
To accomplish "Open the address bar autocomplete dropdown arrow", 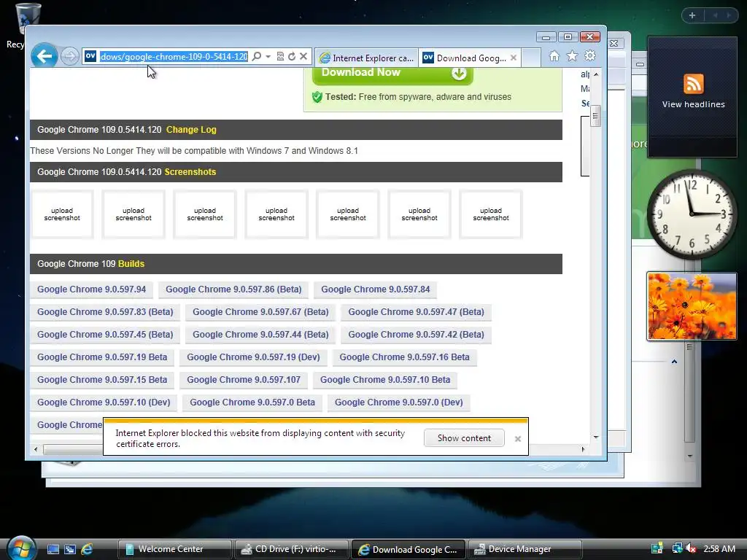I will 268,56.
